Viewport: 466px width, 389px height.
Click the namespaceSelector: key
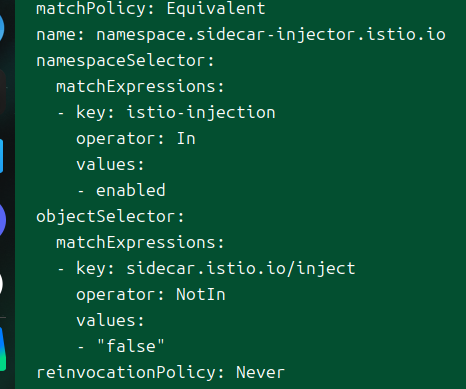pyautogui.click(x=125, y=61)
